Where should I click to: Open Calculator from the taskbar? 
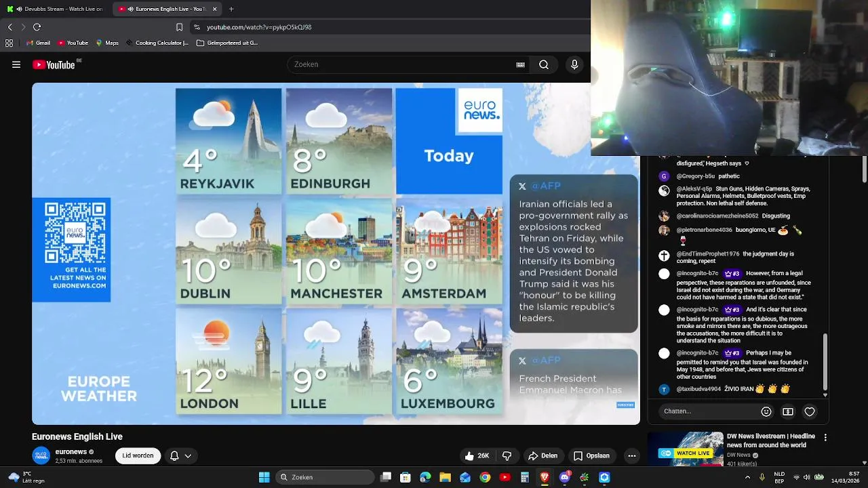tap(525, 477)
